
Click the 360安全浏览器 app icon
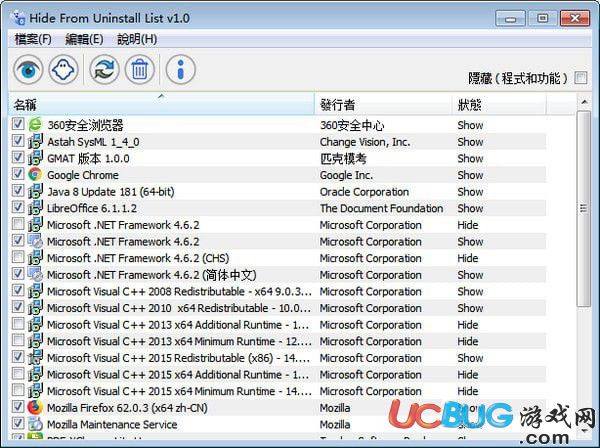35,124
